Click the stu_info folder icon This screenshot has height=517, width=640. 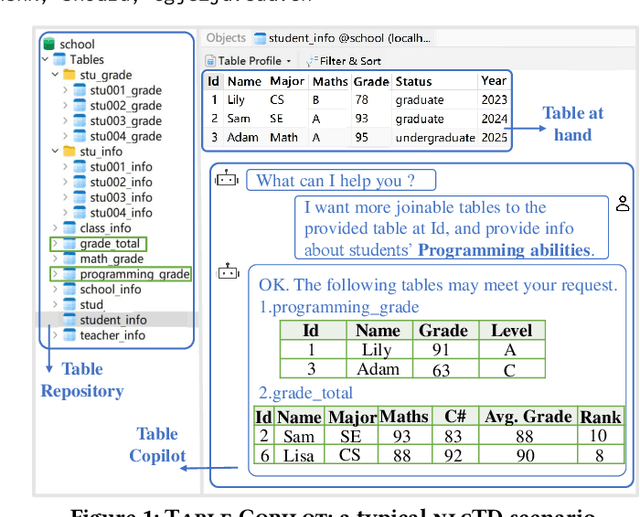[x=69, y=151]
